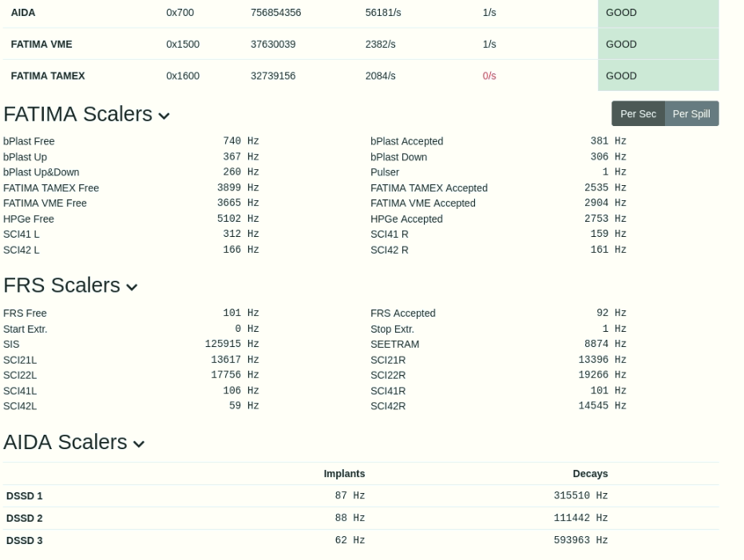Select the FATIMA TAMEX row name
This screenshot has width=744, height=560.
pyautogui.click(x=48, y=77)
